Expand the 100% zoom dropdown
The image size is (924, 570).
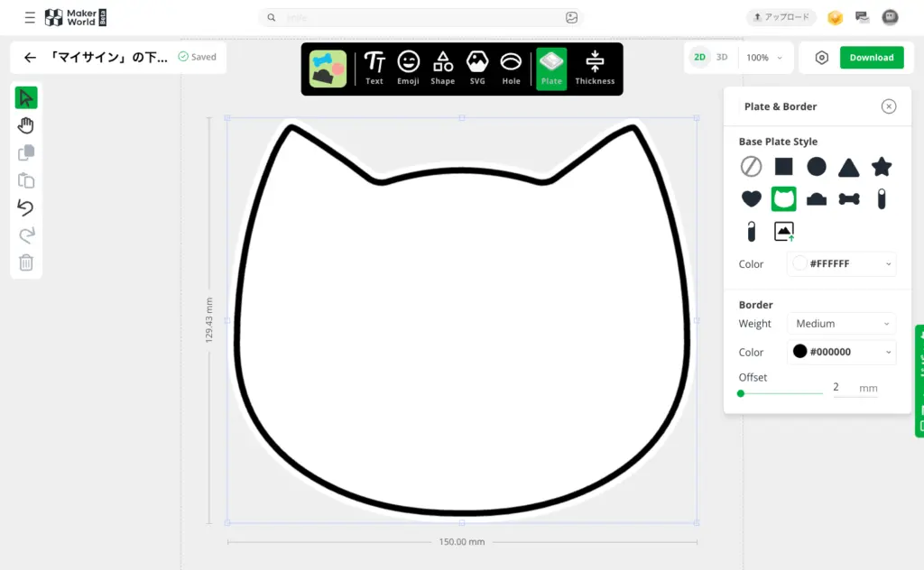pyautogui.click(x=764, y=58)
